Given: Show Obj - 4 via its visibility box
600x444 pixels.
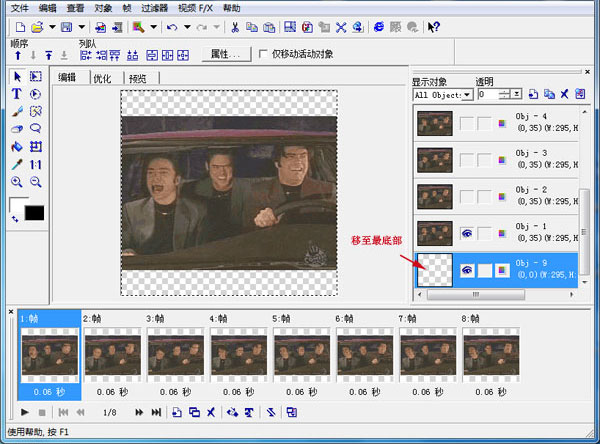Looking at the screenshot, I should point(466,123).
